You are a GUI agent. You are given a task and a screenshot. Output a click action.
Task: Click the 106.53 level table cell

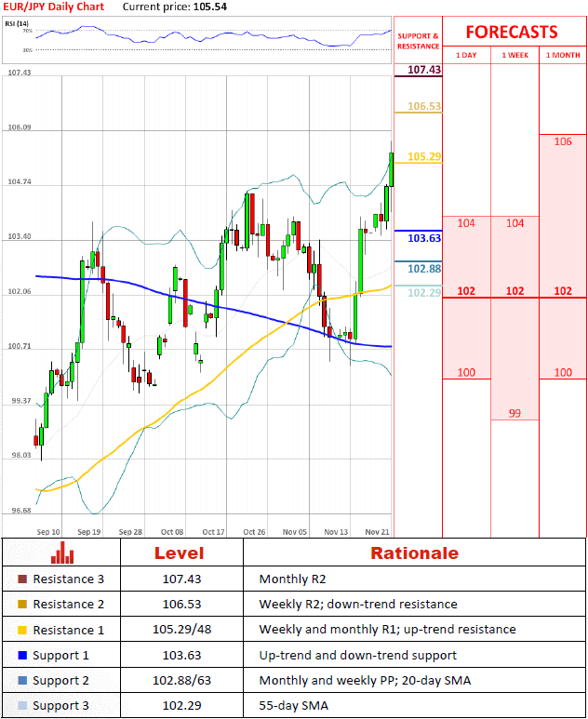(x=181, y=605)
